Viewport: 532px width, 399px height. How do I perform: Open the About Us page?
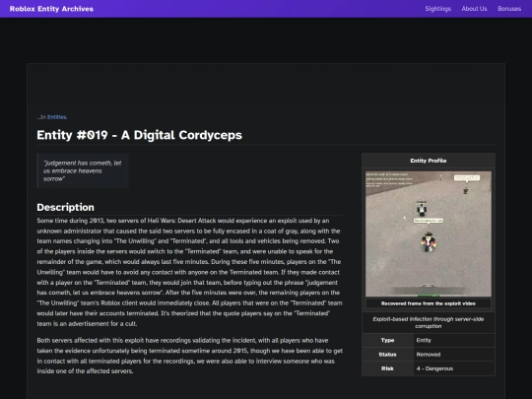pos(474,9)
